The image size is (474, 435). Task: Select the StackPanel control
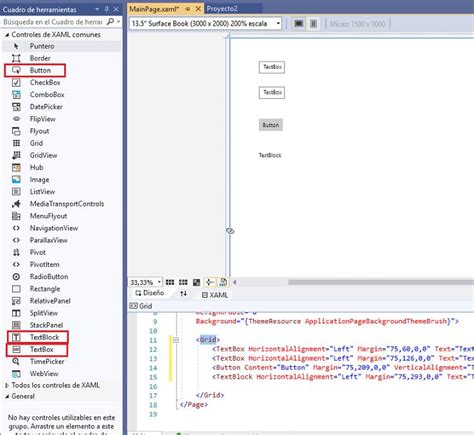46,325
